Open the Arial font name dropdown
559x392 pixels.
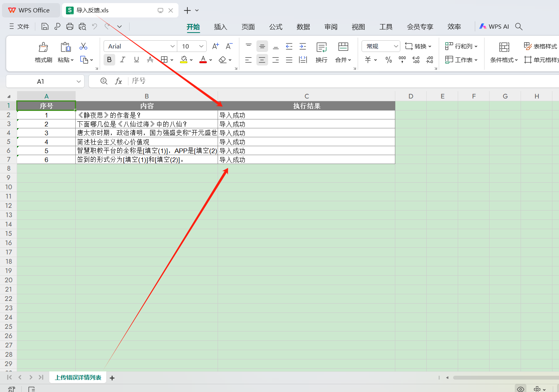(x=172, y=46)
